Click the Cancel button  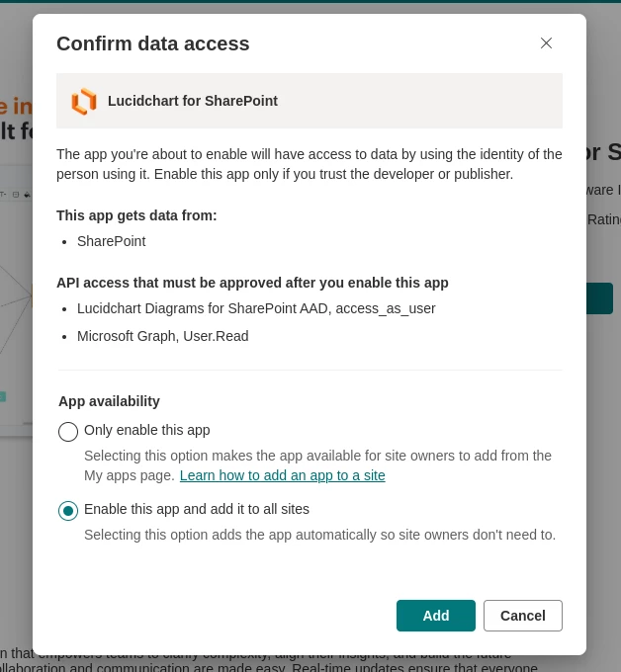pos(523,616)
